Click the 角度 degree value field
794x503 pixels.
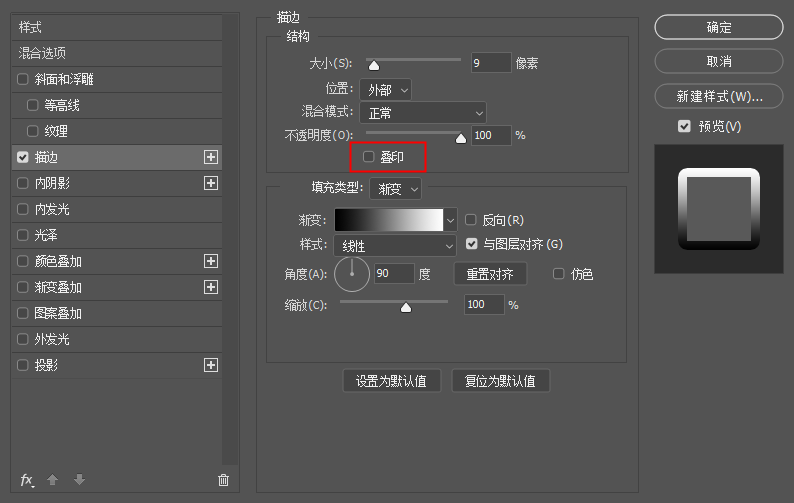[x=394, y=274]
